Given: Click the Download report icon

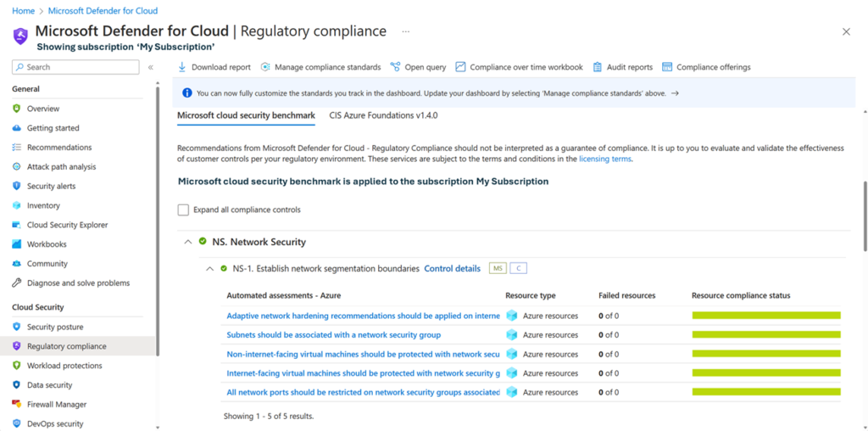Looking at the screenshot, I should pos(182,67).
